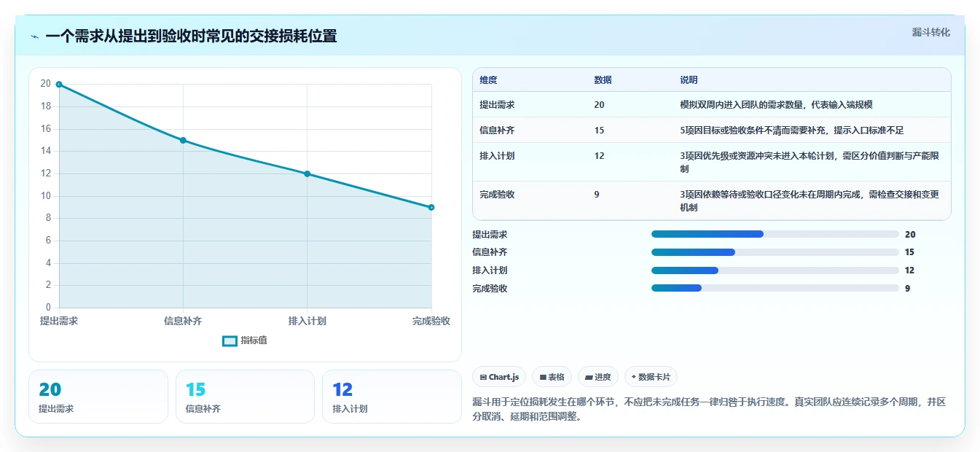Click the 排入计划 x-axis label of the chart
This screenshot has width=980, height=452.
tap(307, 321)
